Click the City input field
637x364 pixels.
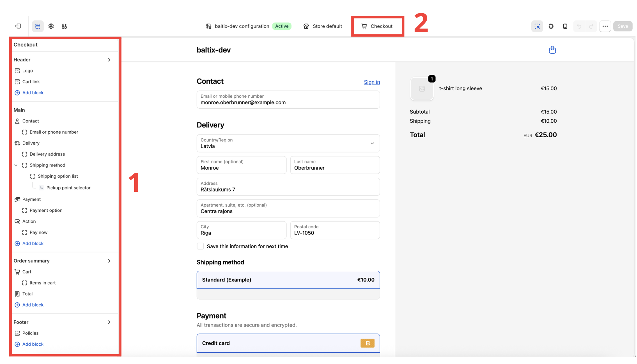pos(241,230)
